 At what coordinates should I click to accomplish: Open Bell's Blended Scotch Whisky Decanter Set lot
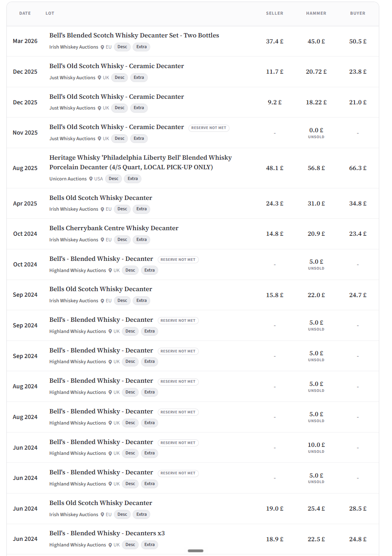(x=134, y=35)
